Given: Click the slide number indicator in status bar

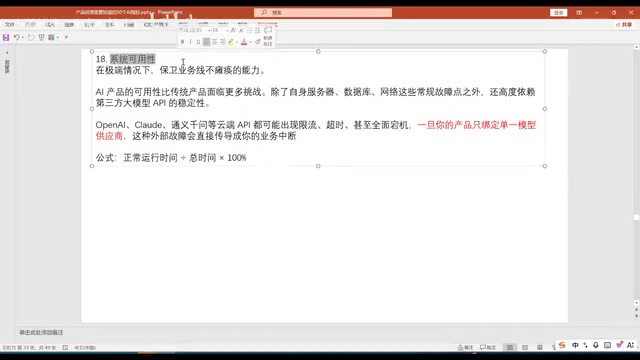Looking at the screenshot, I should (x=29, y=347).
